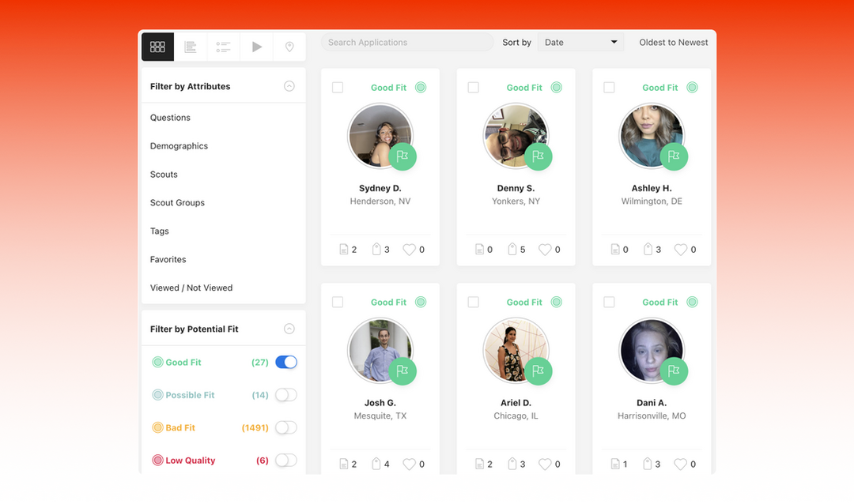Collapse the Filter by Potential Fit section
The image size is (854, 504).
(x=289, y=328)
